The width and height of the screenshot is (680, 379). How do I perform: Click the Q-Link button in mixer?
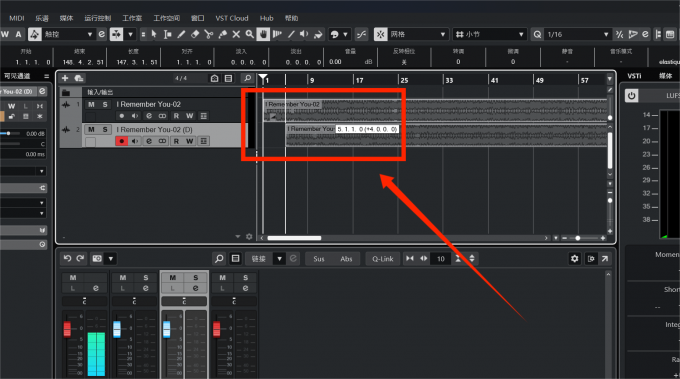click(382, 259)
